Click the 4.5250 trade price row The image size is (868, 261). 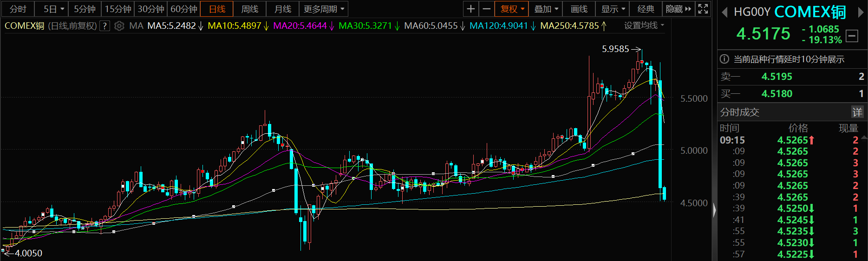pos(792,208)
